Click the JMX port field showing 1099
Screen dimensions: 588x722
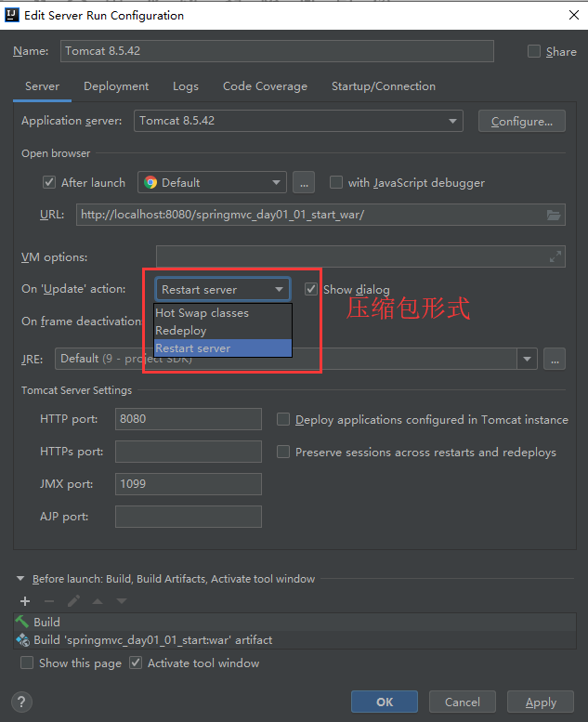click(189, 484)
